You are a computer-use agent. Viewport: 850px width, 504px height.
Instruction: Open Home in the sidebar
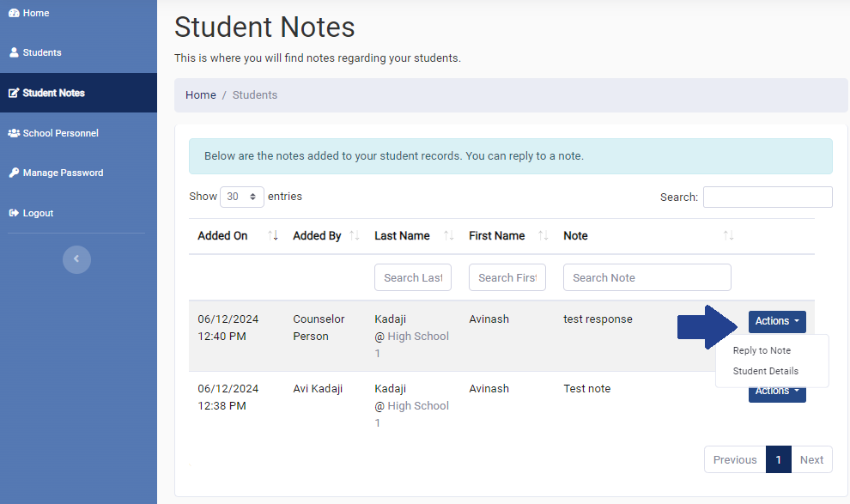click(36, 13)
